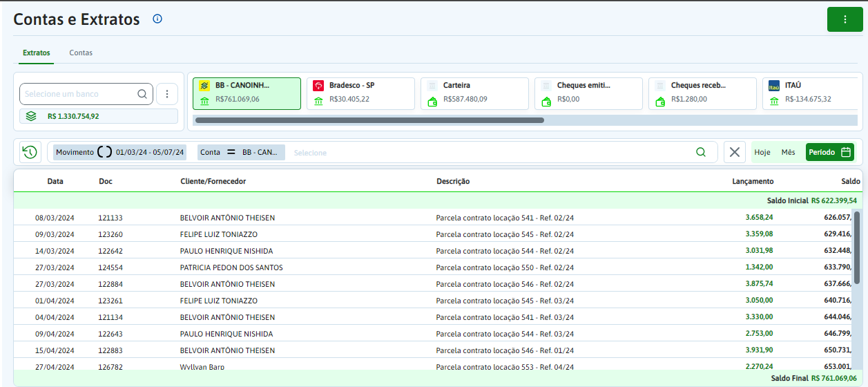Click the info icon beside Contas e Extratos

coord(157,19)
